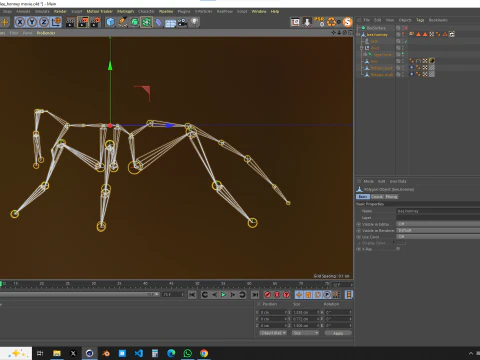Screen dimensions: 480x360
Task: Click the PSR reset icon
Action: [319, 22]
